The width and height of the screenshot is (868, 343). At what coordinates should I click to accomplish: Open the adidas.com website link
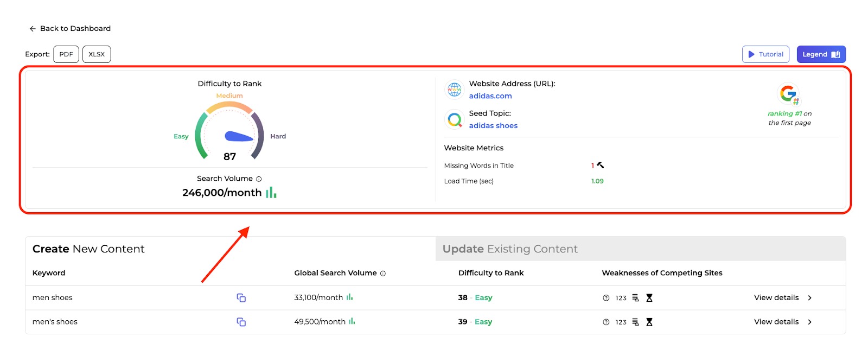pyautogui.click(x=490, y=96)
